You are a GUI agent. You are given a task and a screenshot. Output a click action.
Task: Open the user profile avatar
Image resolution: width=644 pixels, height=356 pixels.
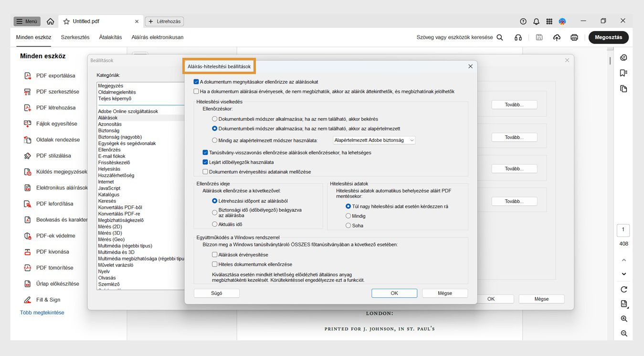tap(562, 22)
